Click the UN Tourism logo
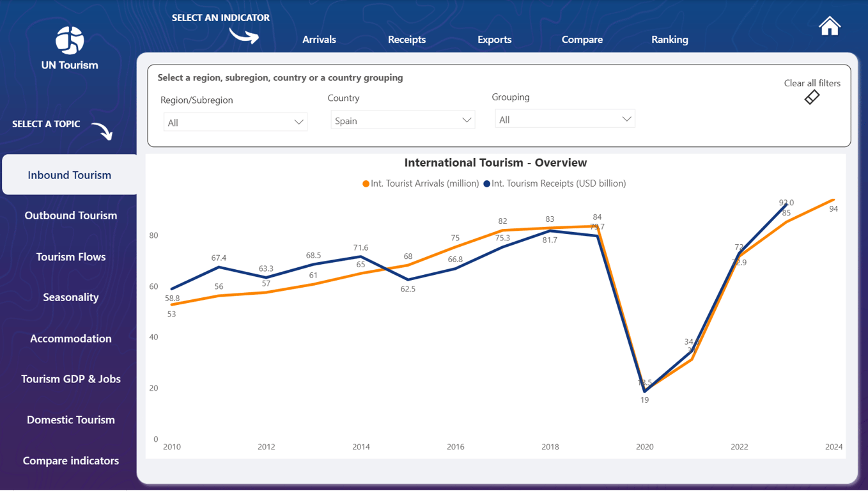The width and height of the screenshot is (868, 491). pos(70,48)
